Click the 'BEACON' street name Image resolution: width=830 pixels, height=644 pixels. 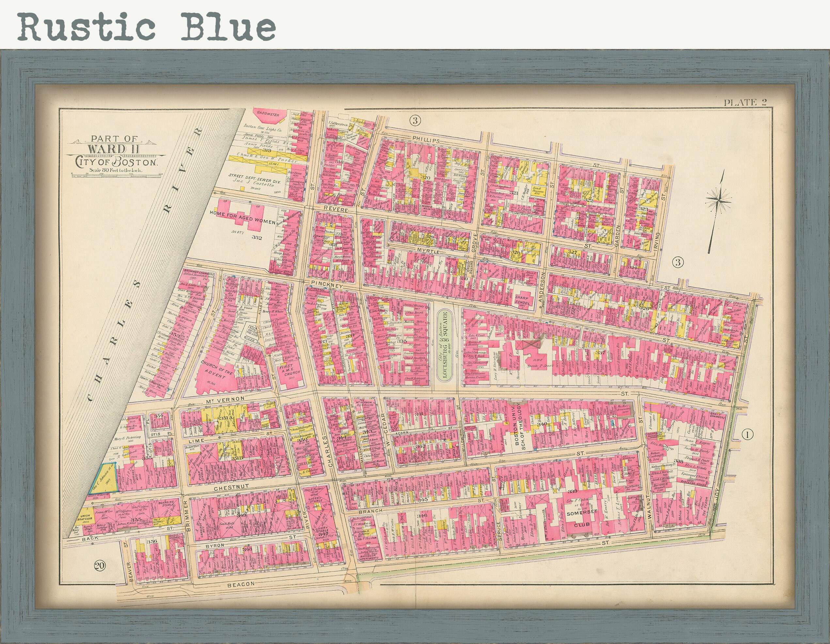pos(241,584)
